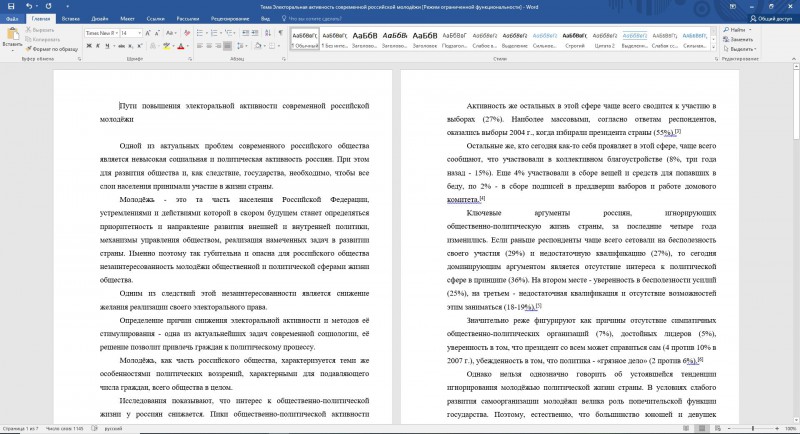Screen dimensions: 800x434
Task: Zoom in with plus icon in status bar
Action: (777, 428)
